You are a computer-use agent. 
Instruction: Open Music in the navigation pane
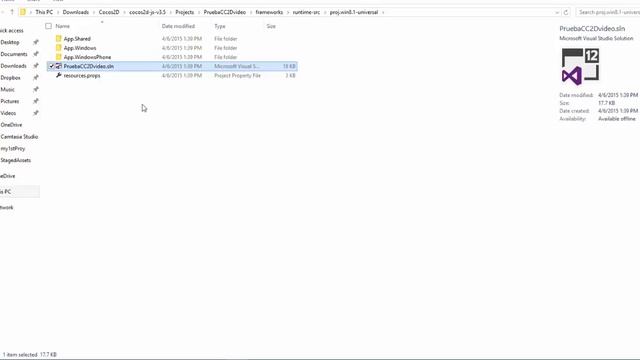click(7, 89)
